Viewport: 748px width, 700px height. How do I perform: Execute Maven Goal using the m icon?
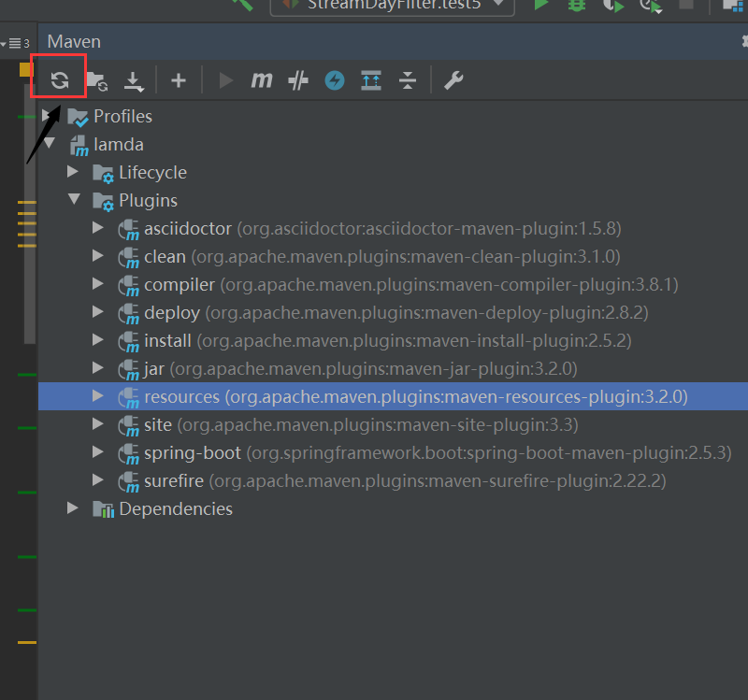pos(262,80)
